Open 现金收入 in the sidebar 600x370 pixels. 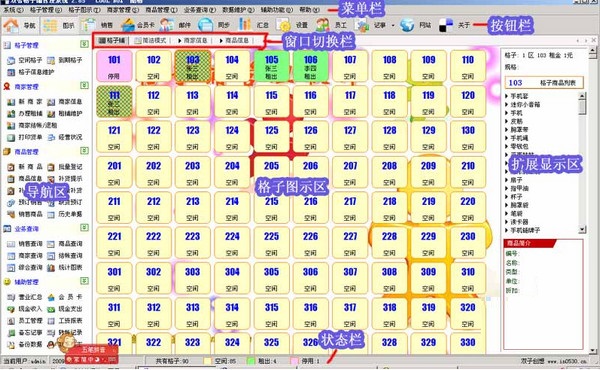pyautogui.click(x=25, y=309)
